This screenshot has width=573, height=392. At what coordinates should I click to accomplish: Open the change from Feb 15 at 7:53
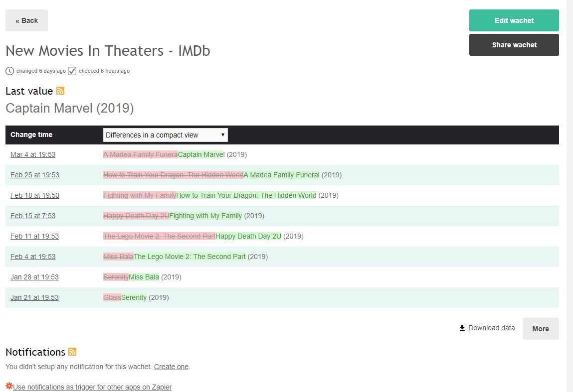[33, 216]
